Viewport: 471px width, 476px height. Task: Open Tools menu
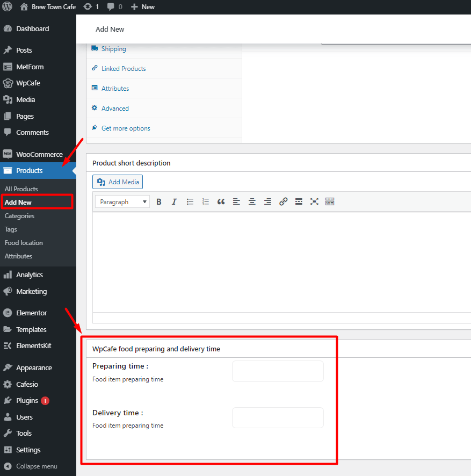pos(38,433)
